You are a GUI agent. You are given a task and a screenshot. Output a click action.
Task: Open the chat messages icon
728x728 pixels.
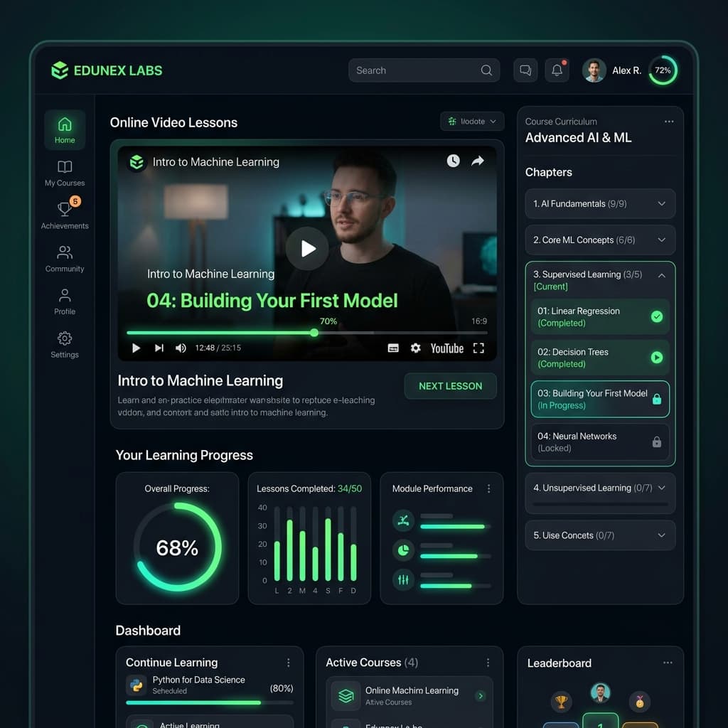tap(525, 70)
